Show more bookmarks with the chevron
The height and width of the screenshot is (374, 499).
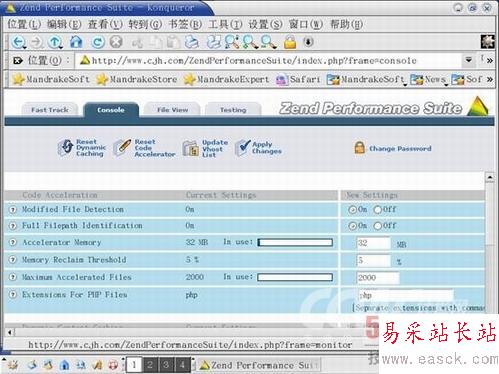(489, 79)
